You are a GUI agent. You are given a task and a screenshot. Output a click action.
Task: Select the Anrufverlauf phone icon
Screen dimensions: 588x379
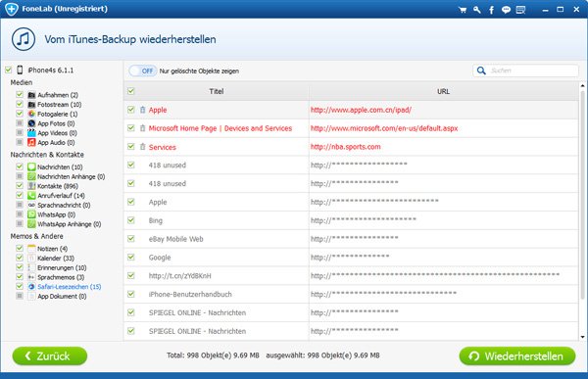pyautogui.click(x=31, y=195)
